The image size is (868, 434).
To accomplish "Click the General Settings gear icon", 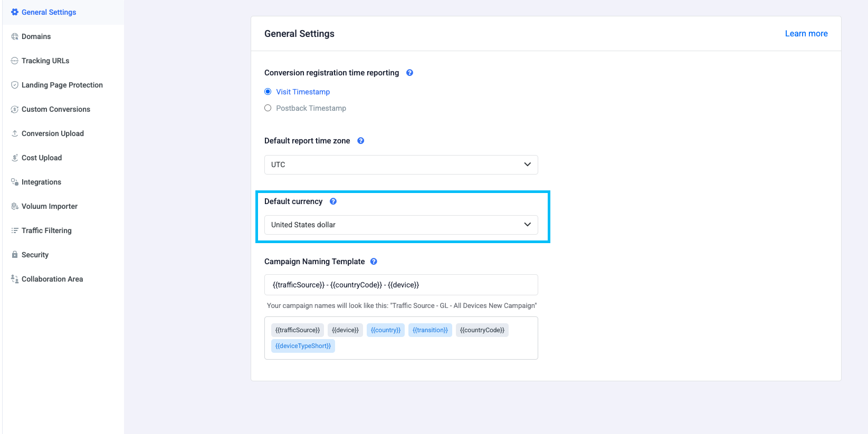I will point(15,12).
